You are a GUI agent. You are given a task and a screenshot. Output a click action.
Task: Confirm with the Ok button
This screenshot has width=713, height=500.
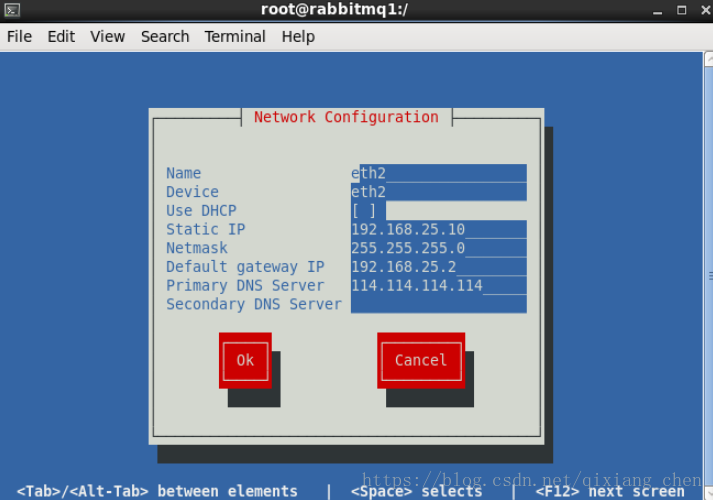(245, 360)
